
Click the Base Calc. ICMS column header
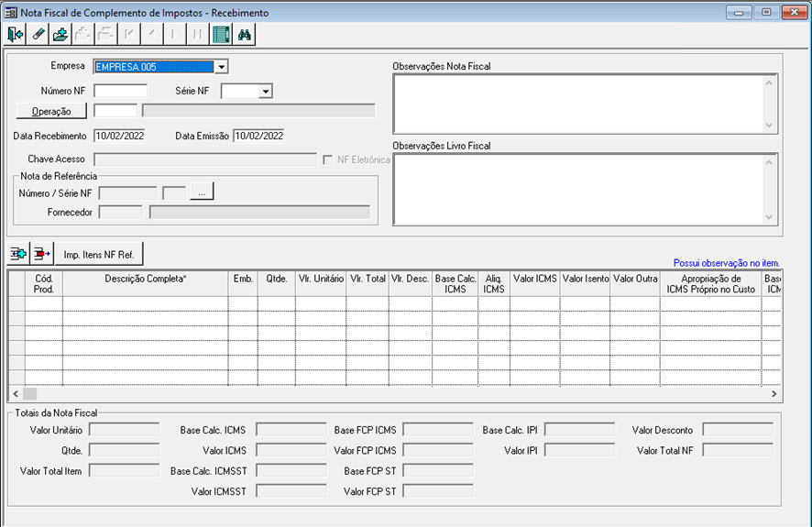tap(455, 284)
